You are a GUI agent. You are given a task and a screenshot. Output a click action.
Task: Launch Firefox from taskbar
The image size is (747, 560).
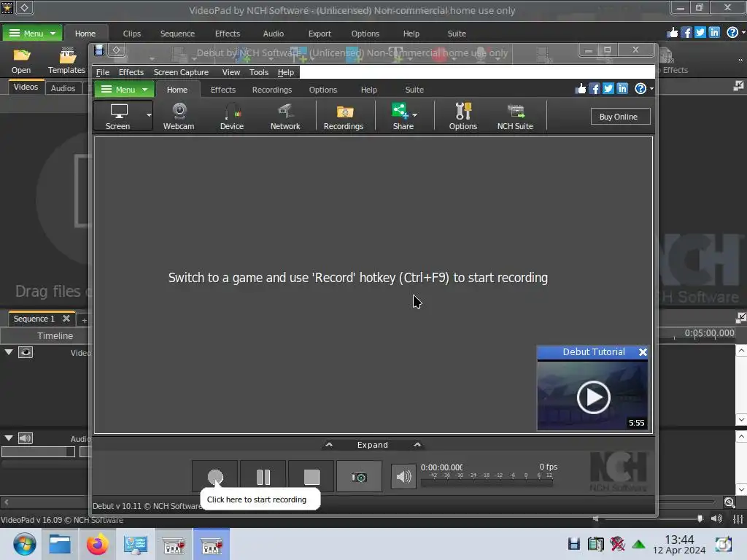click(98, 544)
